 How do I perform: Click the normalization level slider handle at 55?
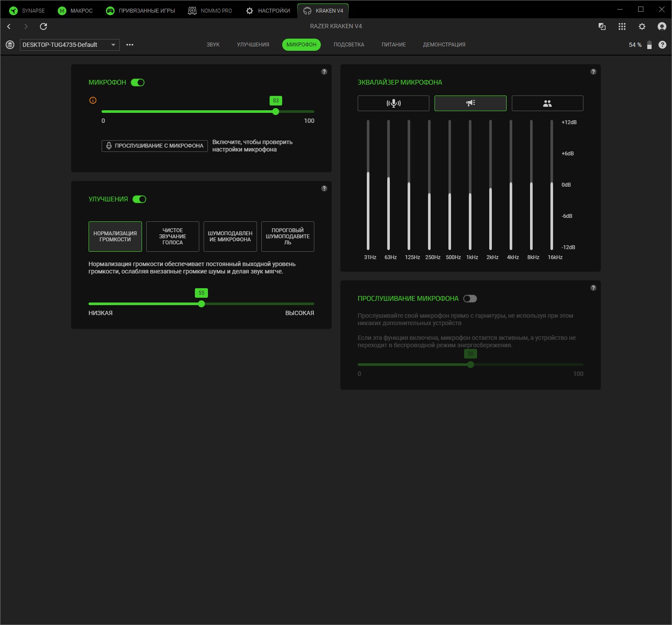click(201, 304)
